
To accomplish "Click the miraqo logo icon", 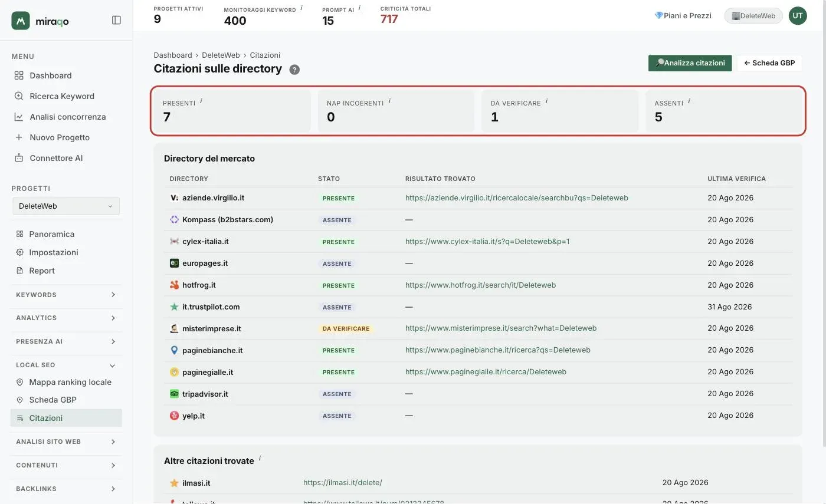I will point(21,21).
